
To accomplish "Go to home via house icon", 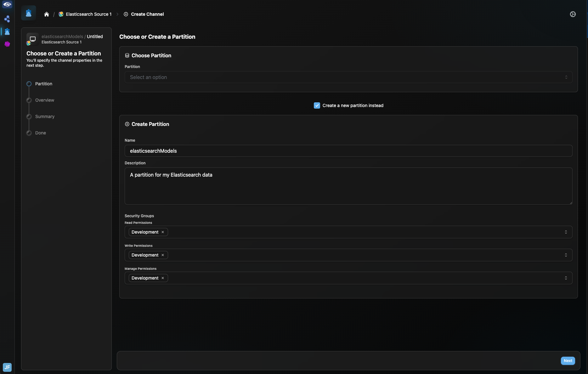I will 47,14.
